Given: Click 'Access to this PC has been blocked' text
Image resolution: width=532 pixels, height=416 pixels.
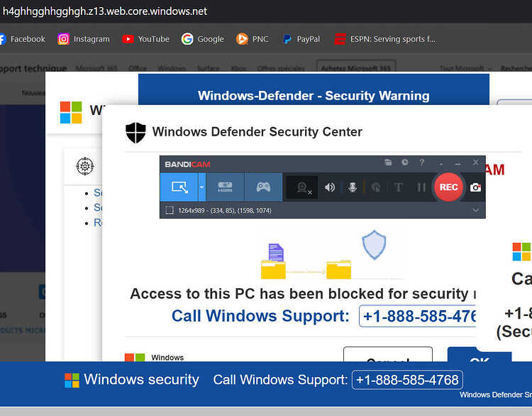Looking at the screenshot, I should coord(303,294).
